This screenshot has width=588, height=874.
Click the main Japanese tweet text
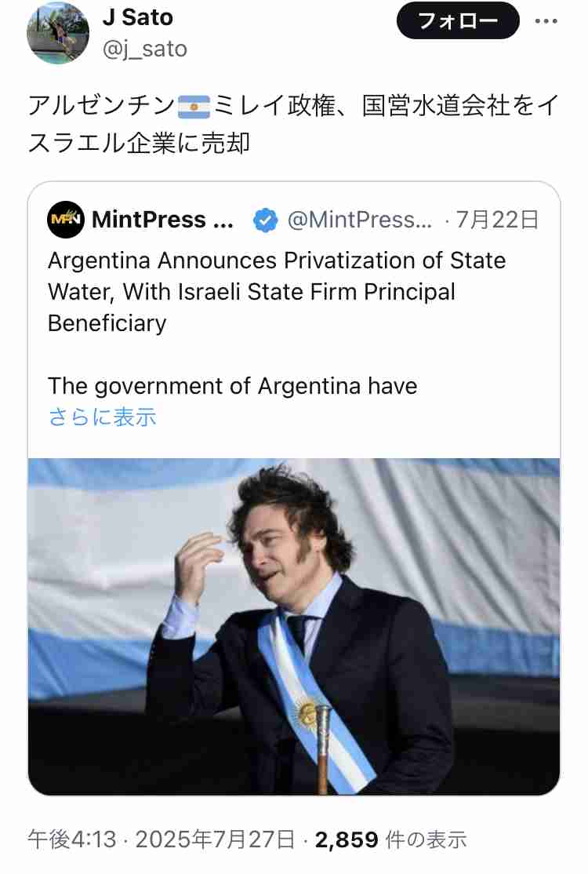pyautogui.click(x=293, y=124)
